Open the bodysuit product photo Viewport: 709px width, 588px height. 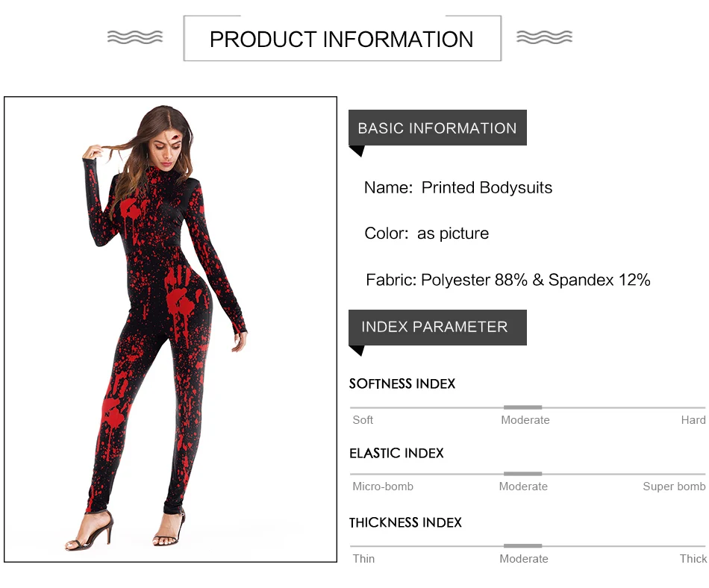tap(170, 329)
